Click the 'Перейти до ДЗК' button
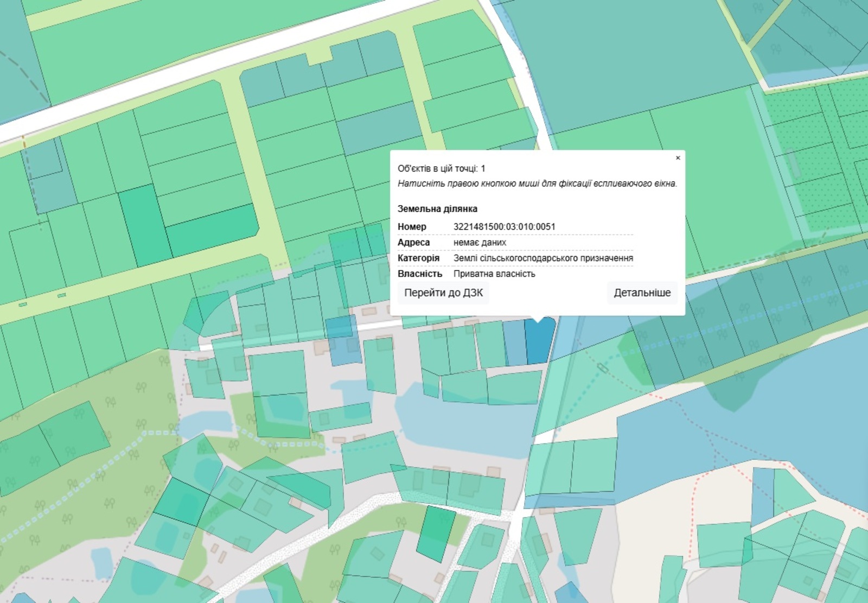 (443, 293)
